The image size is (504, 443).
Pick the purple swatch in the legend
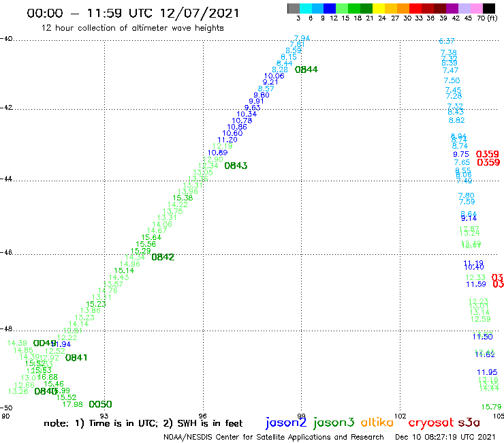(x=452, y=8)
